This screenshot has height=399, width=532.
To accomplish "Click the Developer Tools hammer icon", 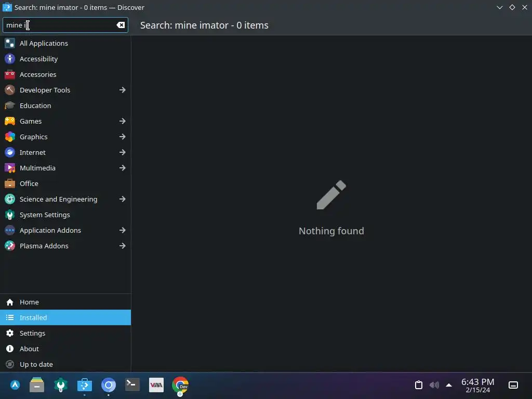I will click(10, 90).
